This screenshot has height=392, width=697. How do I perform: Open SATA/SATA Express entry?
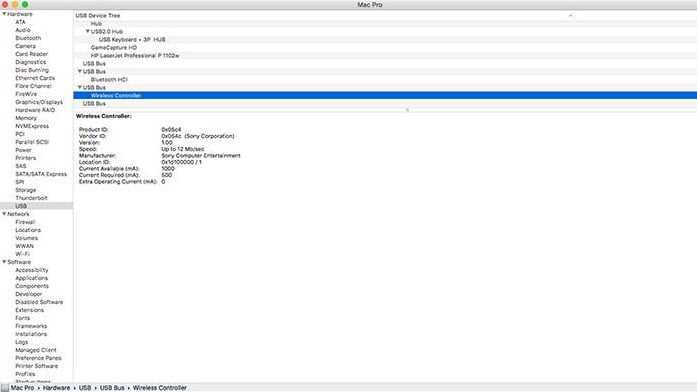(41, 174)
